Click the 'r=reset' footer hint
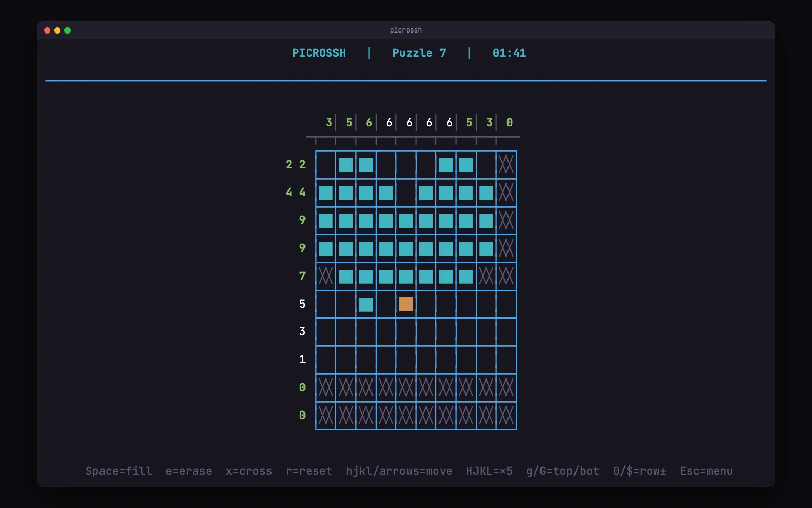The width and height of the screenshot is (812, 508). [309, 471]
